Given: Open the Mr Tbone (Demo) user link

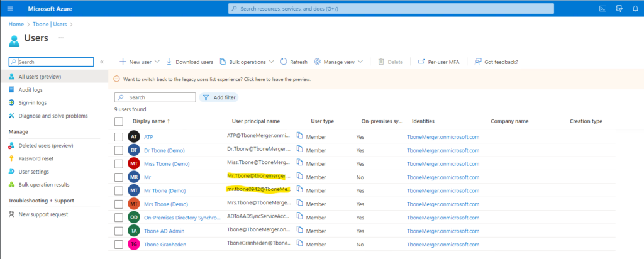Looking at the screenshot, I should point(165,191).
